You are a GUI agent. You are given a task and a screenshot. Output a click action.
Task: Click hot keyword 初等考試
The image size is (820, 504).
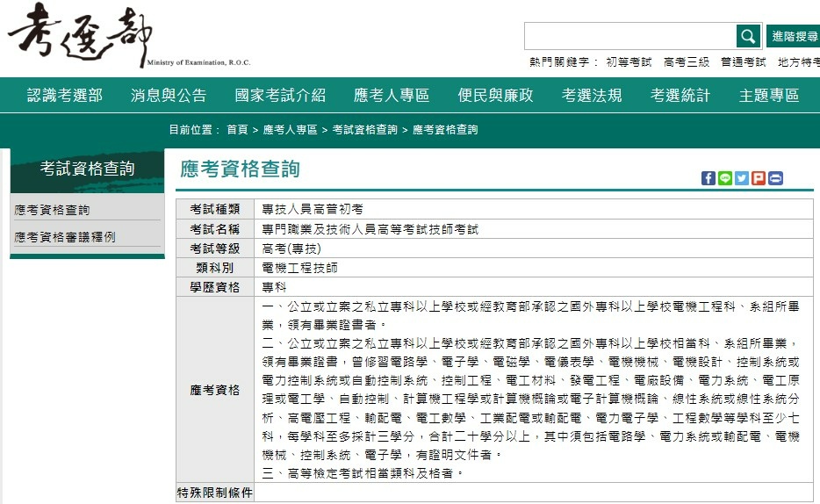[x=629, y=62]
